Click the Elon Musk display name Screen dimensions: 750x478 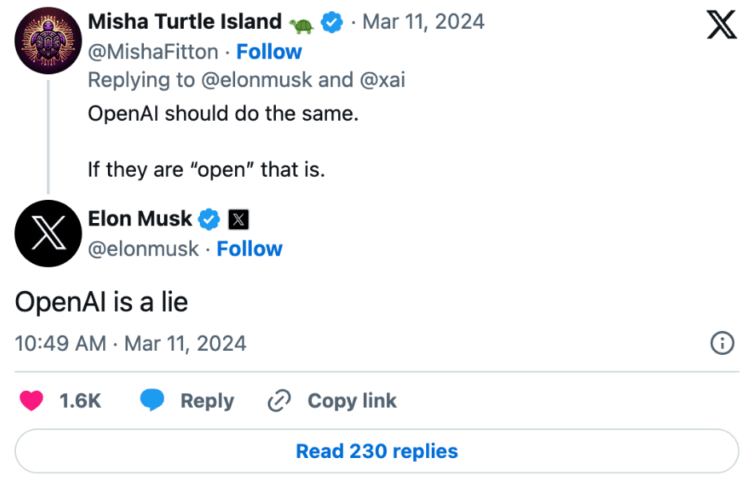tap(140, 218)
